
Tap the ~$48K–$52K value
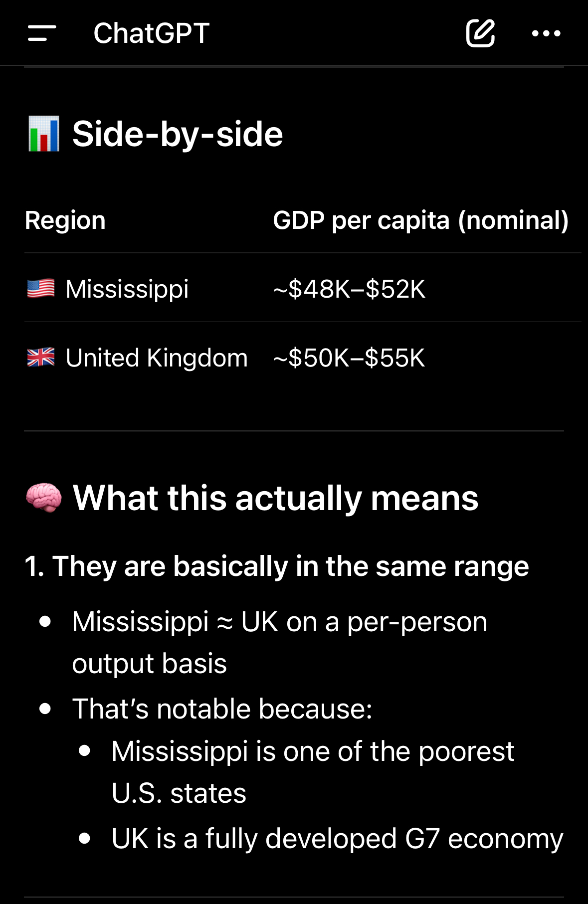(x=349, y=289)
